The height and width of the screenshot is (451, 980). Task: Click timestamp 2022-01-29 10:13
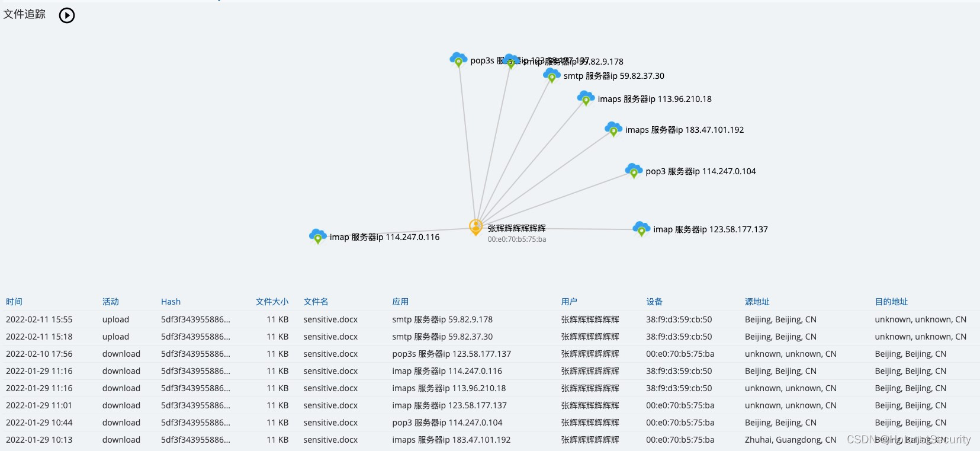(39, 440)
